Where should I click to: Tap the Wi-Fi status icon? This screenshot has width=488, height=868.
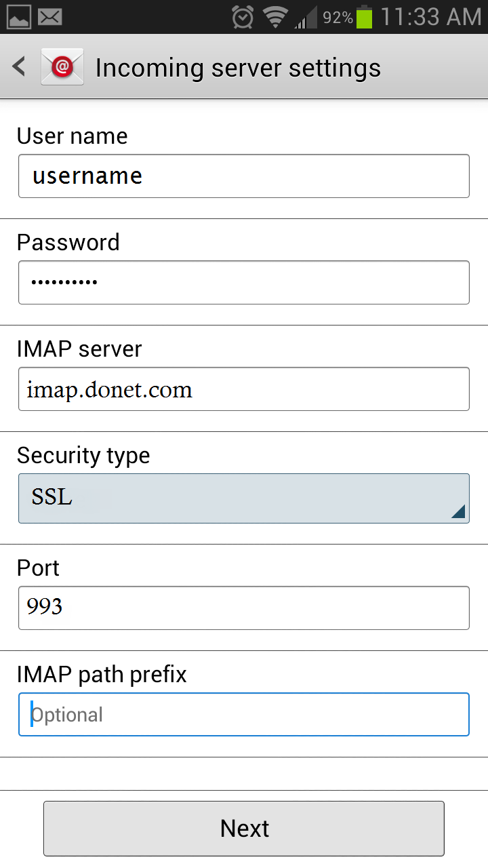pyautogui.click(x=276, y=17)
